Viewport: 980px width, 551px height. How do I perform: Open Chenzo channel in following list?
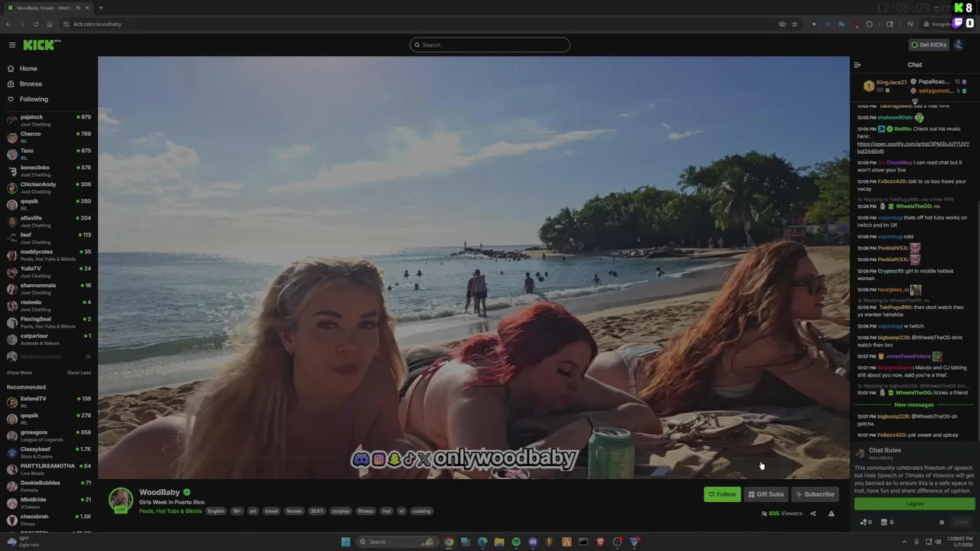[x=49, y=137]
